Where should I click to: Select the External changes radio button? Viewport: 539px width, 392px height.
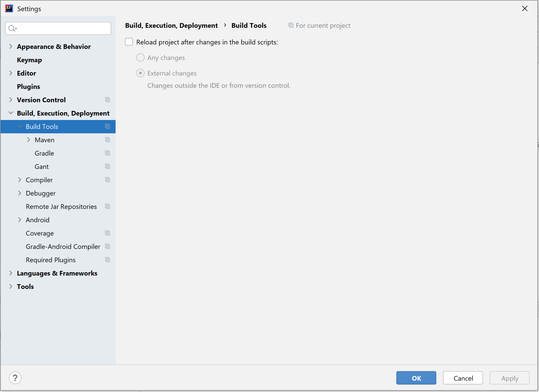140,73
